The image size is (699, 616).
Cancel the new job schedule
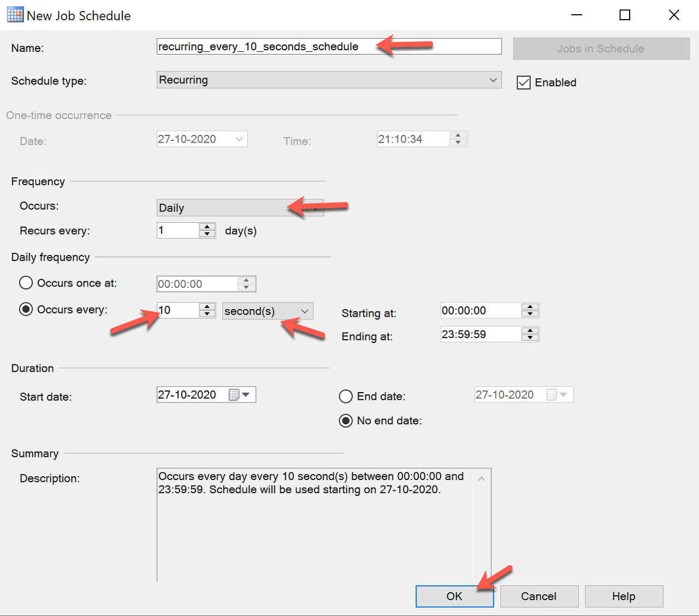click(x=539, y=596)
